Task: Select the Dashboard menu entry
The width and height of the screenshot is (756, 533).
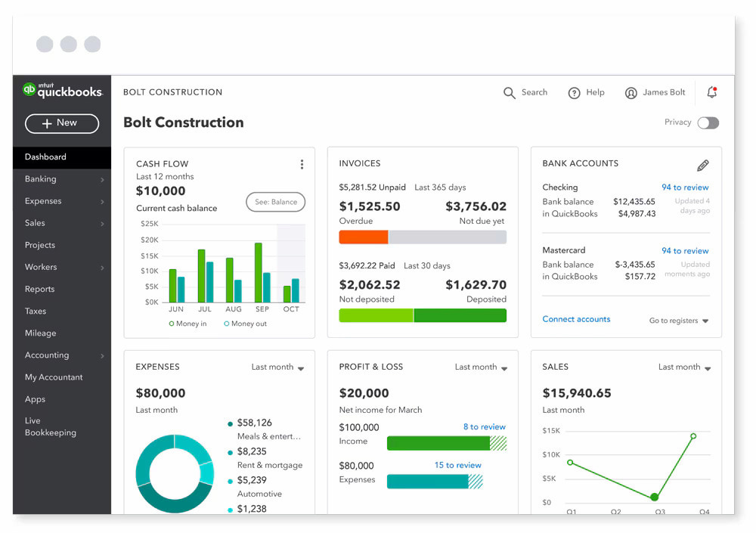Action: pos(45,157)
